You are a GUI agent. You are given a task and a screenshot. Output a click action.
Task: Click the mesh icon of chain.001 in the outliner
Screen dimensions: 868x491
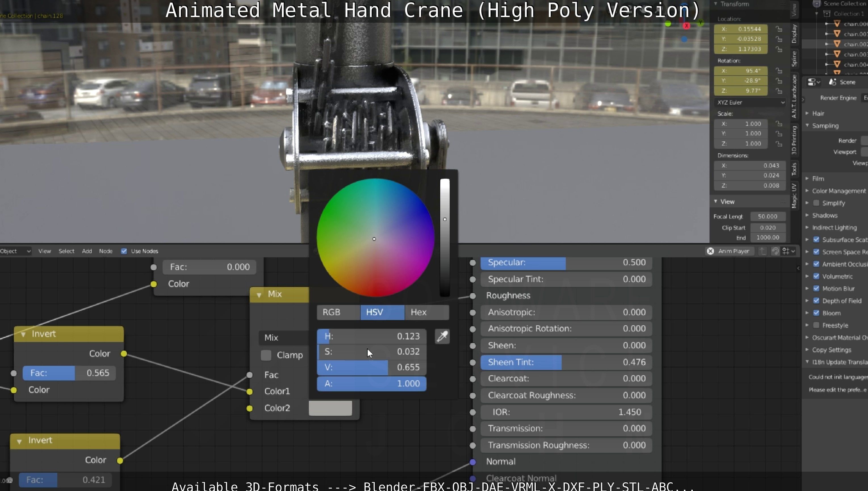coord(837,34)
